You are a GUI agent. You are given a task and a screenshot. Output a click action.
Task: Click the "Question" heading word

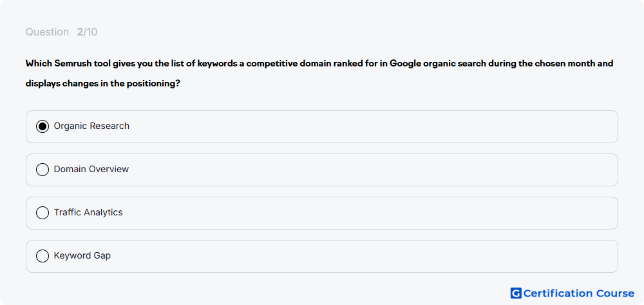pyautogui.click(x=47, y=32)
